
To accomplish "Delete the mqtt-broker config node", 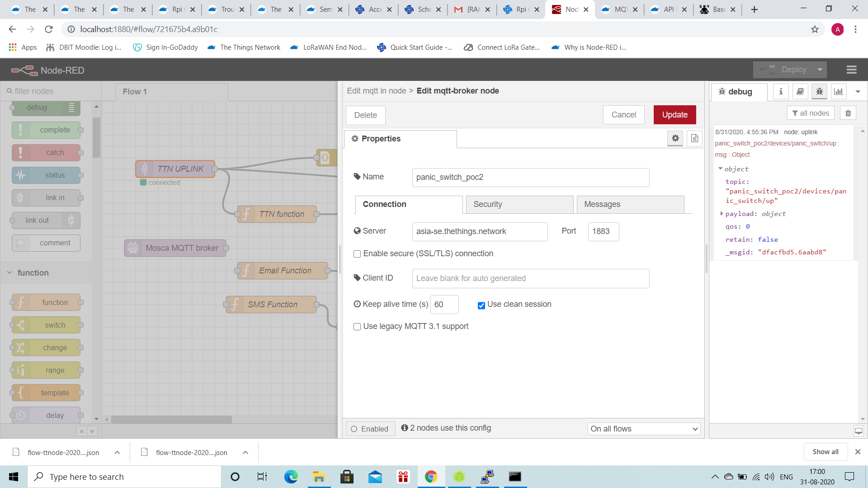I will pyautogui.click(x=365, y=115).
